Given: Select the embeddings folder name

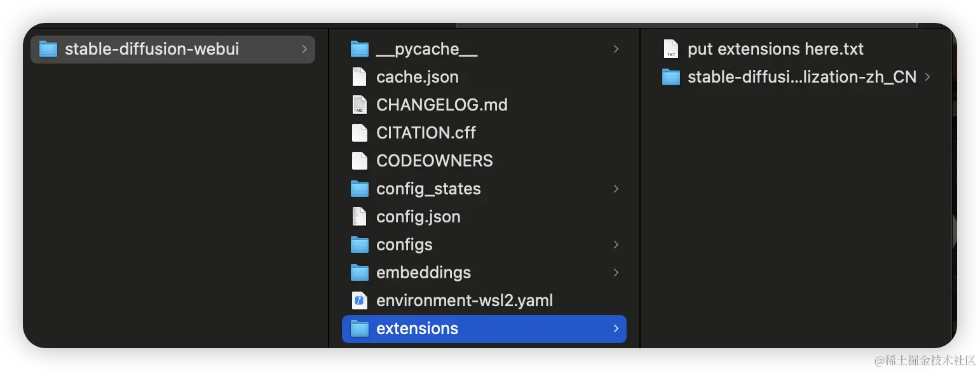Looking at the screenshot, I should click(423, 273).
